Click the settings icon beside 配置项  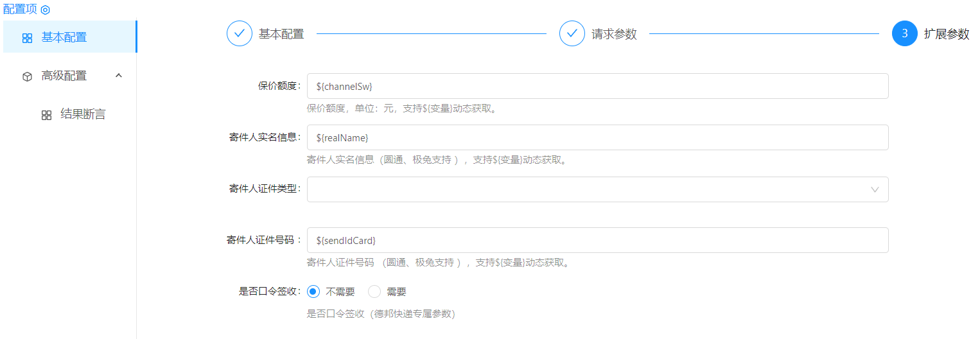pos(45,10)
